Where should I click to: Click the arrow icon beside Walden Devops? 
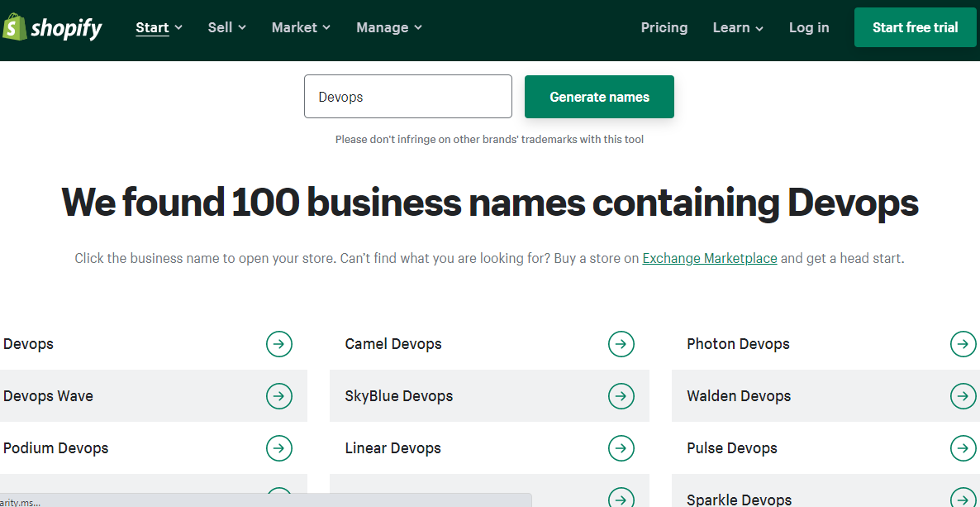point(963,395)
